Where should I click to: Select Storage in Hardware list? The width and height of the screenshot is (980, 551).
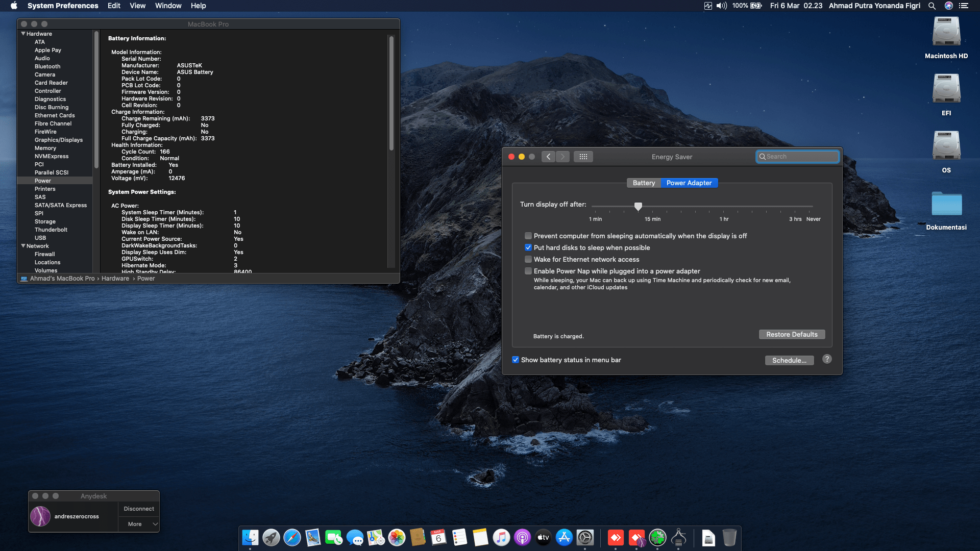point(45,221)
